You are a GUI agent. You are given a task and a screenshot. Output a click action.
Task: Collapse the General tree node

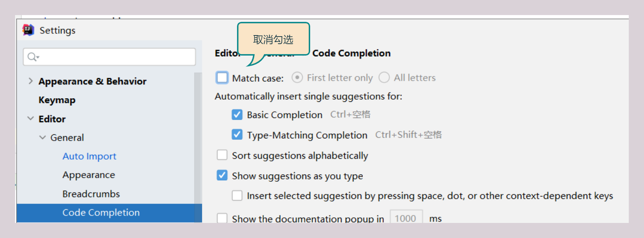click(x=42, y=137)
